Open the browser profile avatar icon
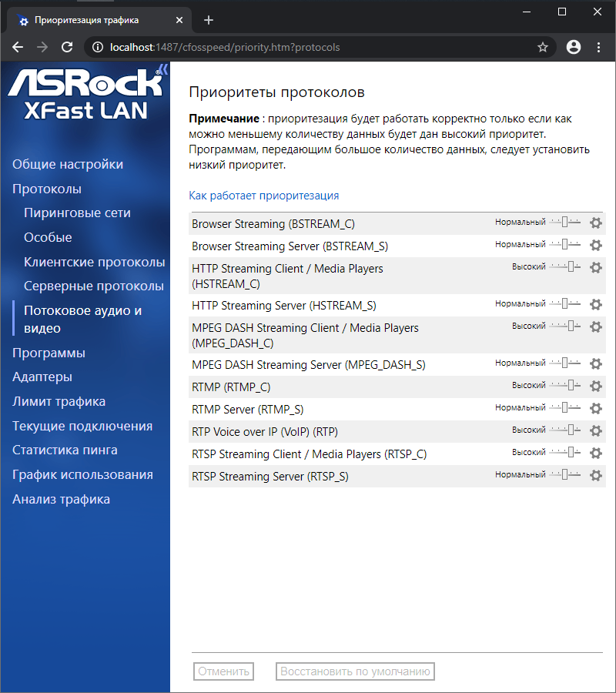The width and height of the screenshot is (616, 693). click(x=573, y=47)
